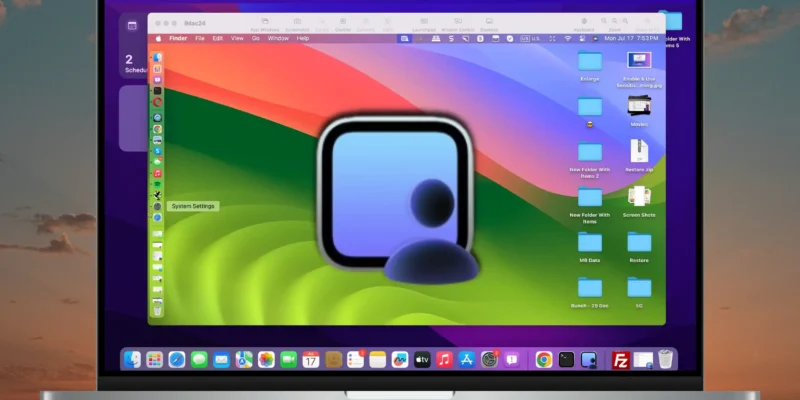
Task: Click Trash in the remote vertical Dock
Action: (158, 310)
